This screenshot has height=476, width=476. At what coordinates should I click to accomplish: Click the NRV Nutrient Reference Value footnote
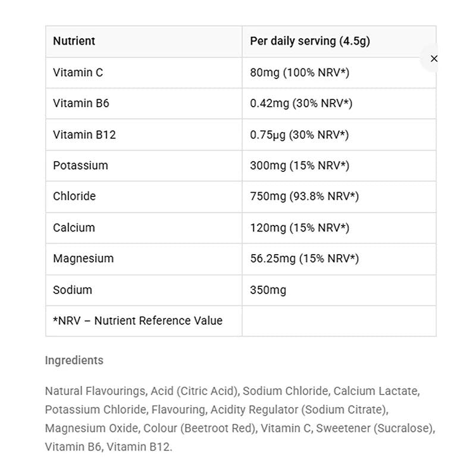(138, 321)
